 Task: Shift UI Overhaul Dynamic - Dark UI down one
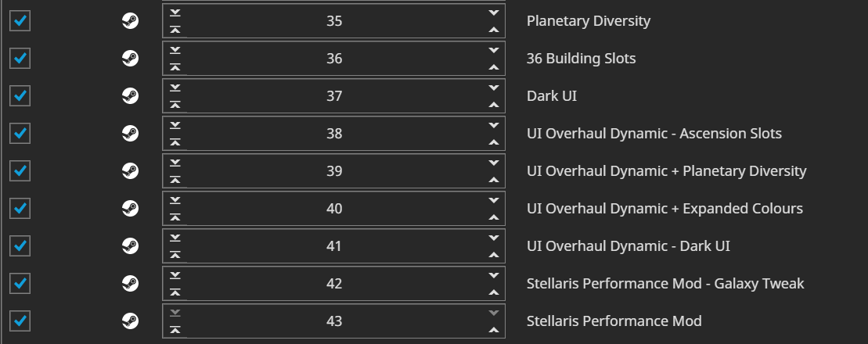click(x=494, y=237)
